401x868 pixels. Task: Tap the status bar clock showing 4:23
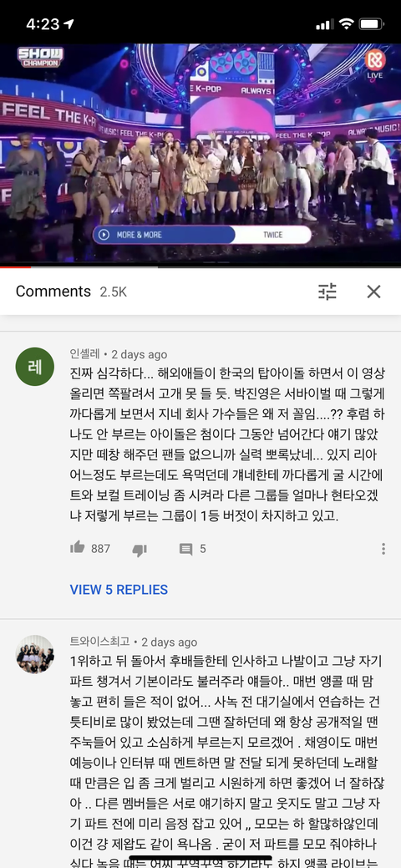pyautogui.click(x=42, y=24)
